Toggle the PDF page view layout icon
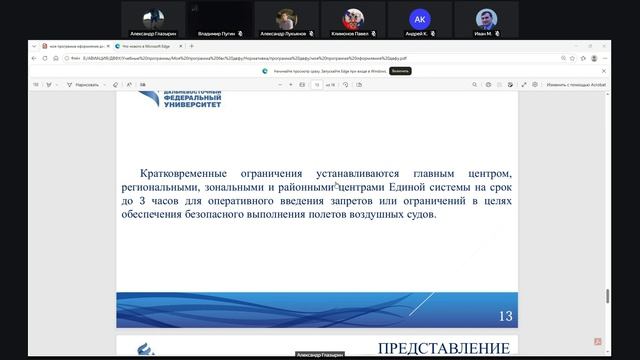The height and width of the screenshot is (360, 640). (x=359, y=85)
